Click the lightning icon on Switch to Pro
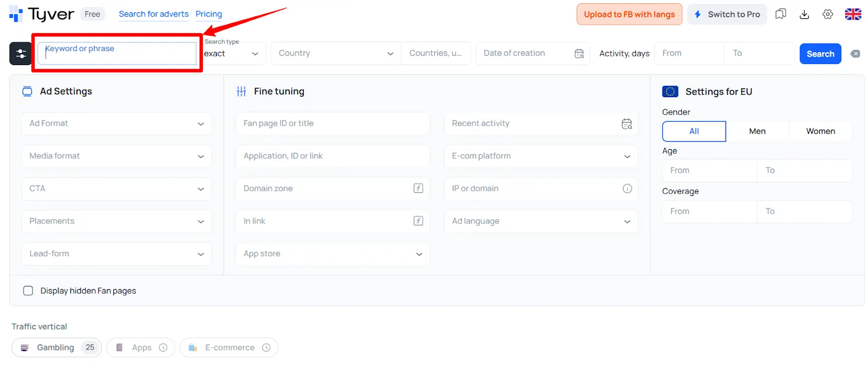The width and height of the screenshot is (868, 368). [x=698, y=14]
